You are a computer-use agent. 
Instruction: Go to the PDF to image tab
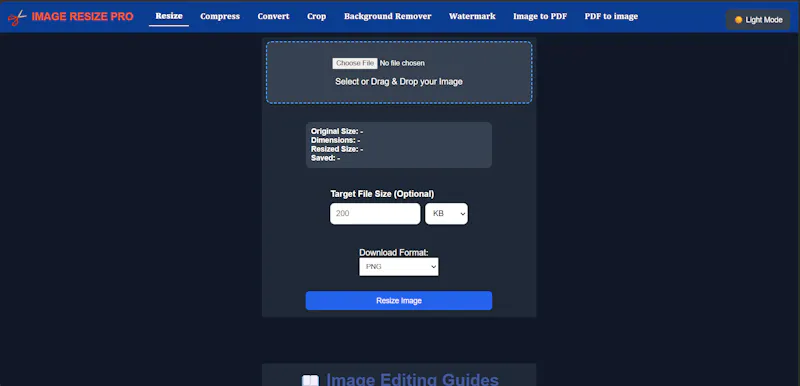point(611,16)
